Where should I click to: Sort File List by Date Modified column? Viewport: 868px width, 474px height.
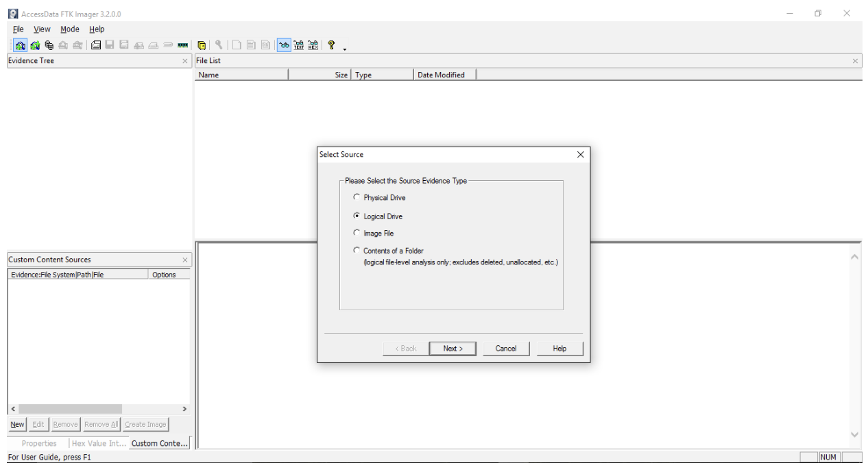point(445,75)
